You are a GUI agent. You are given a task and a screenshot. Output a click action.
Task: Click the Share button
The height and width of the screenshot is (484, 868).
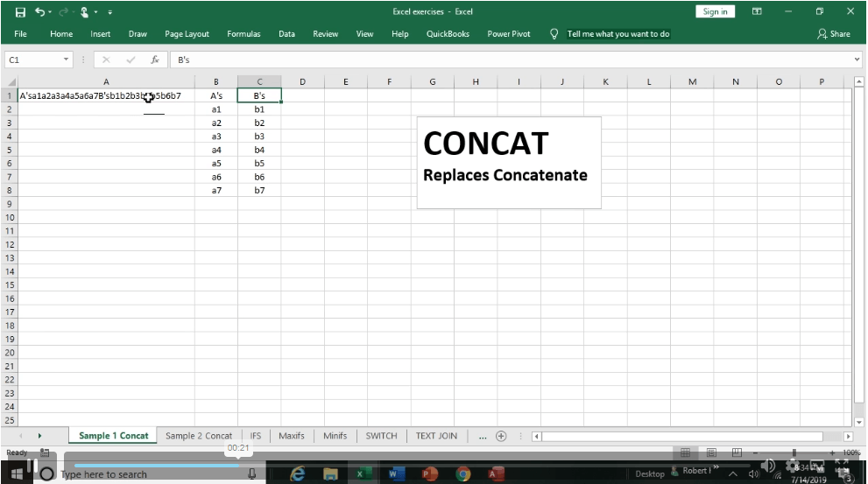[834, 34]
